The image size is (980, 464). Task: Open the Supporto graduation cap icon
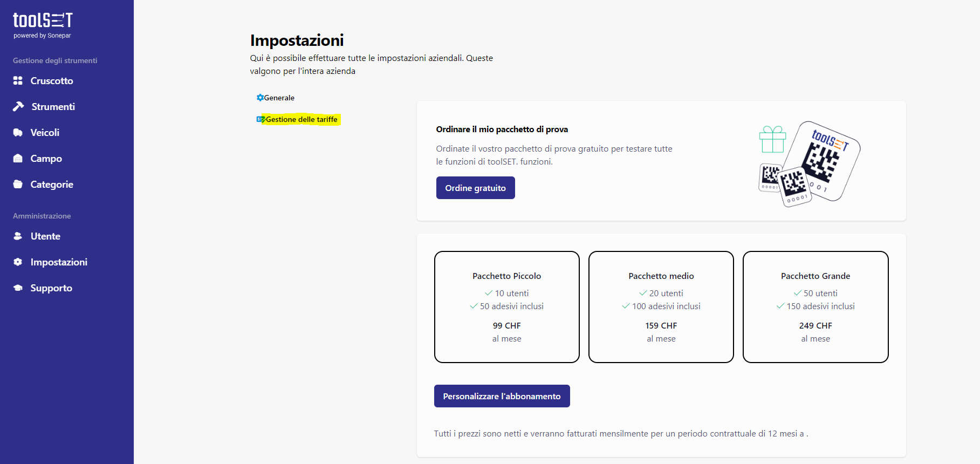tap(18, 288)
